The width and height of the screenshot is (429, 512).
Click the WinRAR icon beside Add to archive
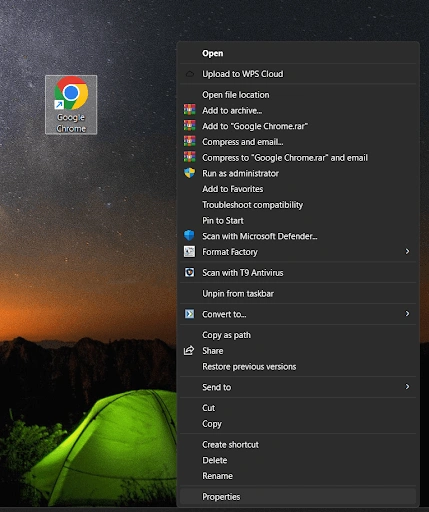tap(190, 110)
